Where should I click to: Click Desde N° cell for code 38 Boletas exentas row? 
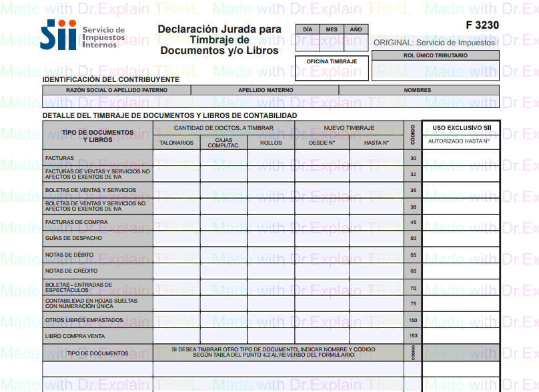pyautogui.click(x=322, y=206)
